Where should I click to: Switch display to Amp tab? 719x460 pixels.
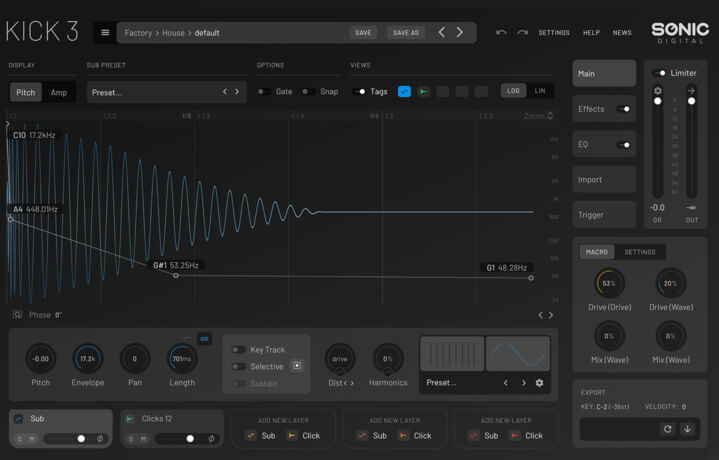(x=59, y=92)
